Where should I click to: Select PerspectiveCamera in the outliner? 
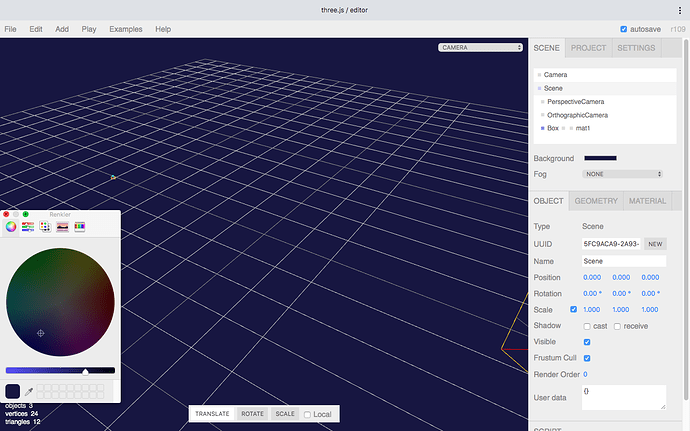(x=605, y=102)
